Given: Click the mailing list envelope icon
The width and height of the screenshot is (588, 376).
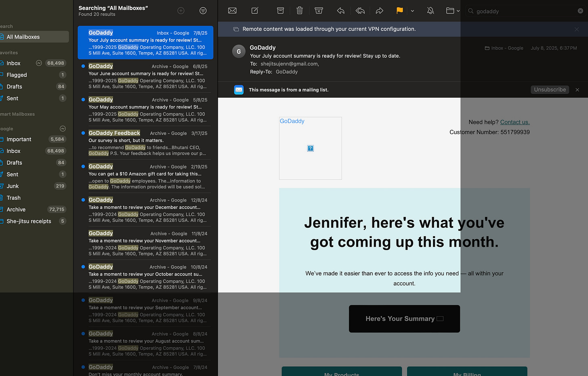Looking at the screenshot, I should pos(239,90).
